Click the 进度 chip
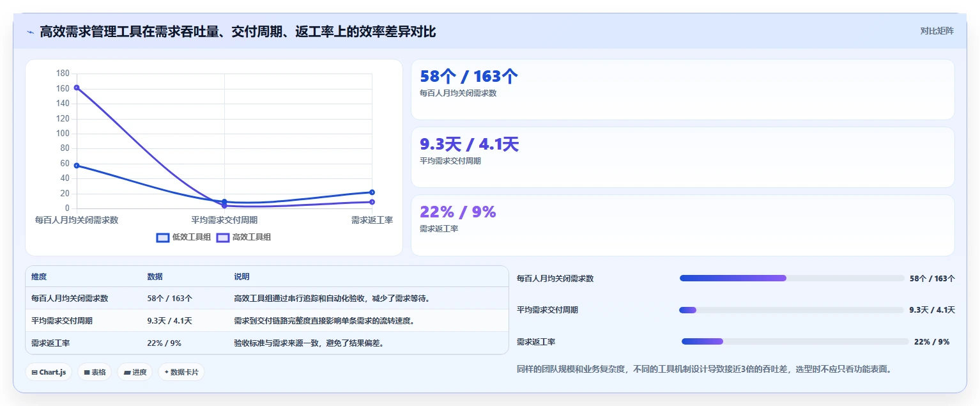Screen dimensions: 980x406 point(135,372)
